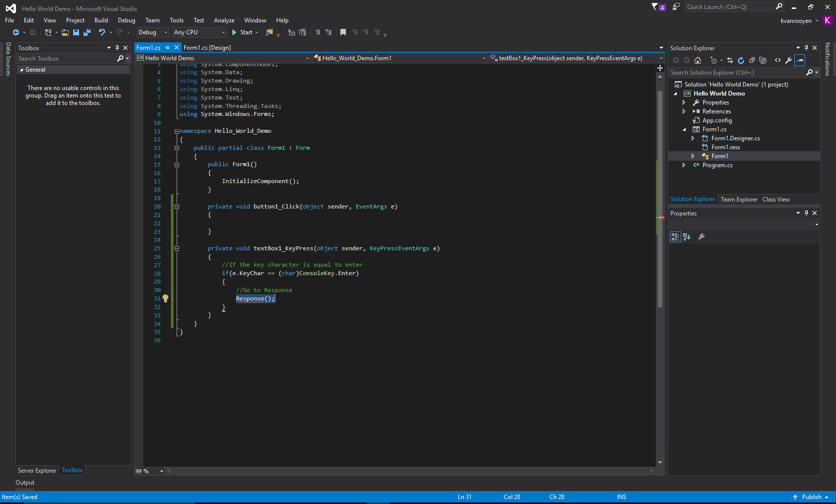Toggle the lightbulb quick actions on line 31
The height and width of the screenshot is (504, 836).
[166, 299]
